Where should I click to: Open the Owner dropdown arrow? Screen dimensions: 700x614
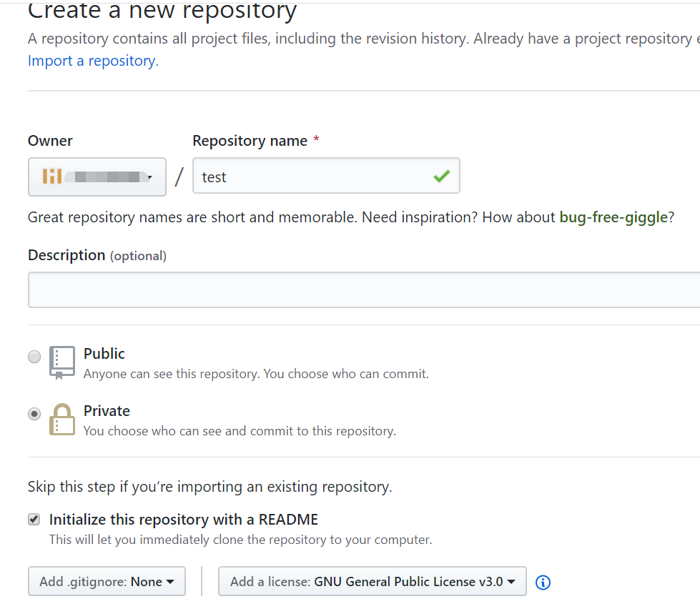(x=149, y=177)
